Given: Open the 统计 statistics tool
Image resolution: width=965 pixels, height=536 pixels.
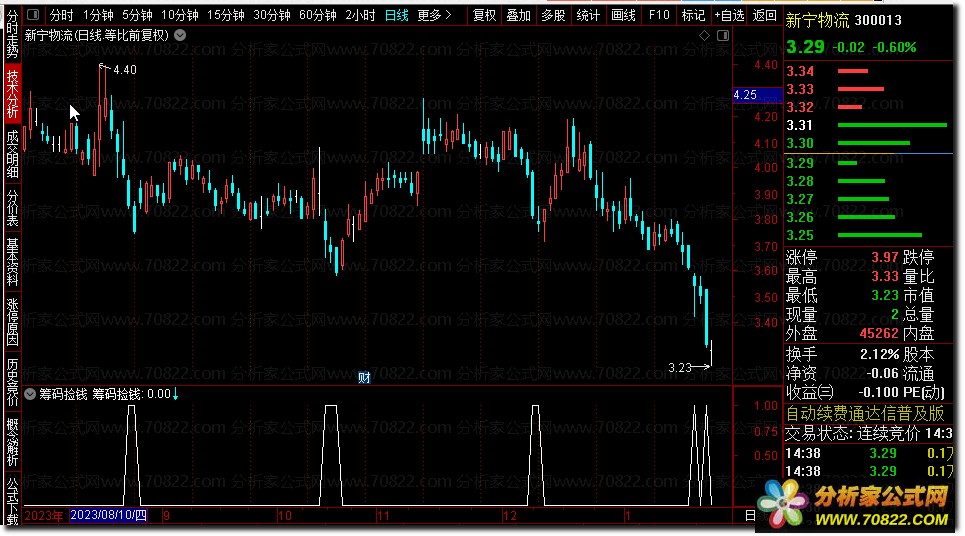Looking at the screenshot, I should coord(588,15).
